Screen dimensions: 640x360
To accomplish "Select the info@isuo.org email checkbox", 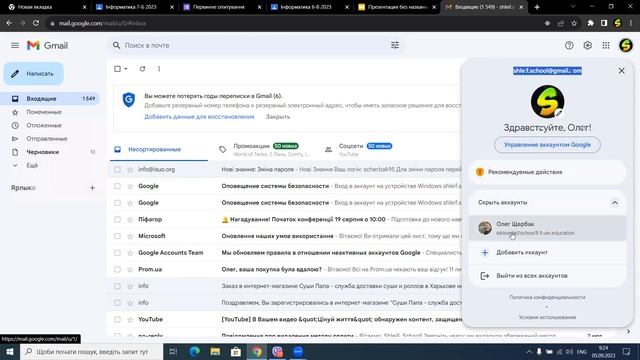I will [x=118, y=169].
